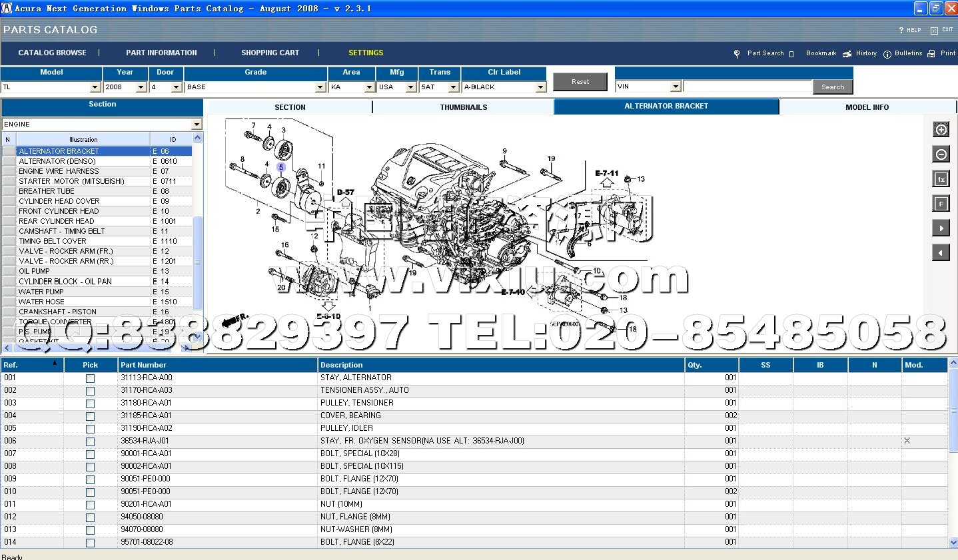958x560 pixels.
Task: Open the SHOPPING CART menu
Action: tap(270, 53)
